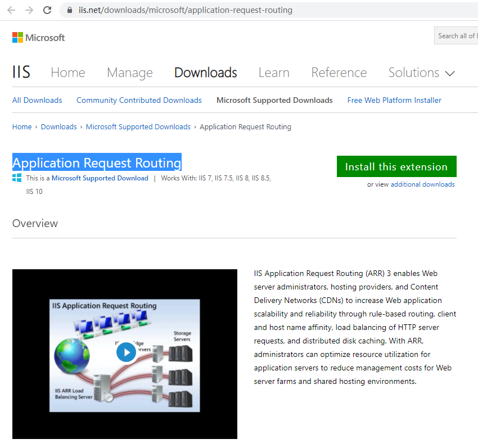This screenshot has height=448, width=478.
Task: Select Microsoft Supported Downloads sub-tab
Action: click(274, 100)
